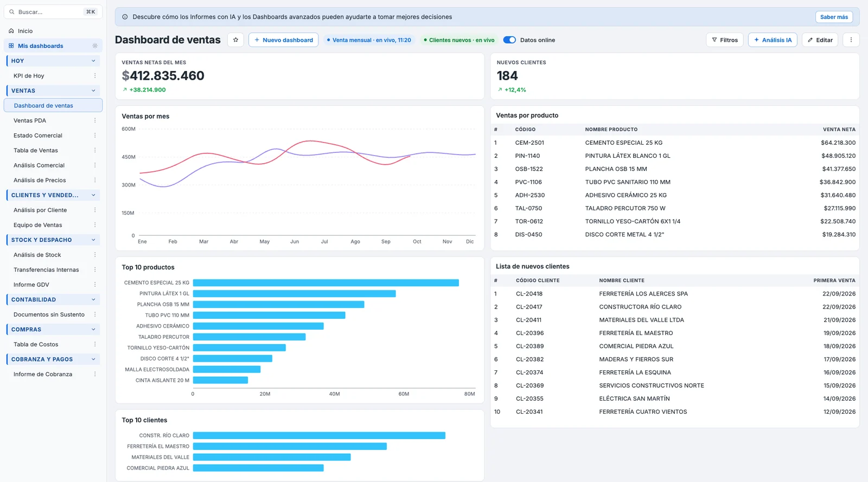This screenshot has width=868, height=482.
Task: Open options dots for Equipo de Ventas
Action: click(95, 225)
